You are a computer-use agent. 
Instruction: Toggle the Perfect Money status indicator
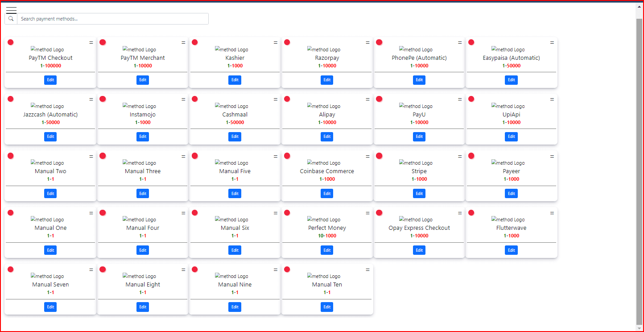pyautogui.click(x=287, y=212)
